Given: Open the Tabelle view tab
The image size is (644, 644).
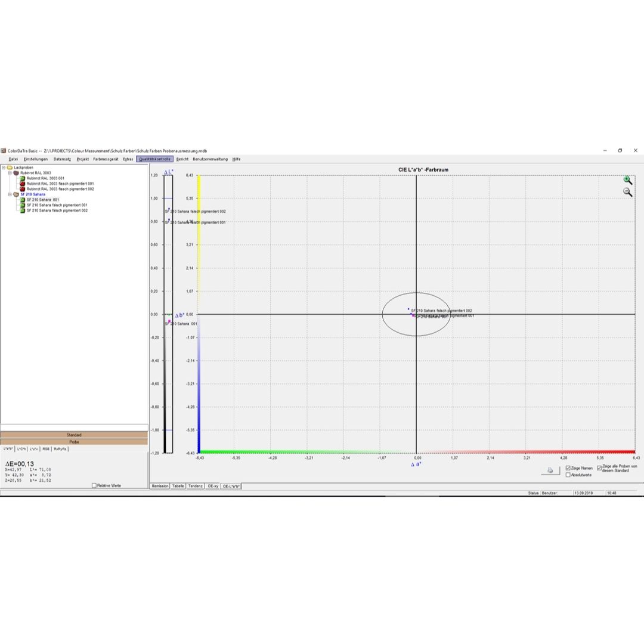Looking at the screenshot, I should 178,486.
